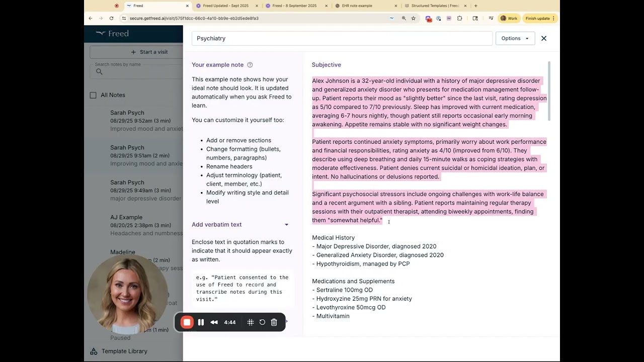Screen dimensions: 644x362
Task: Restart the recording
Action: (x=262, y=322)
